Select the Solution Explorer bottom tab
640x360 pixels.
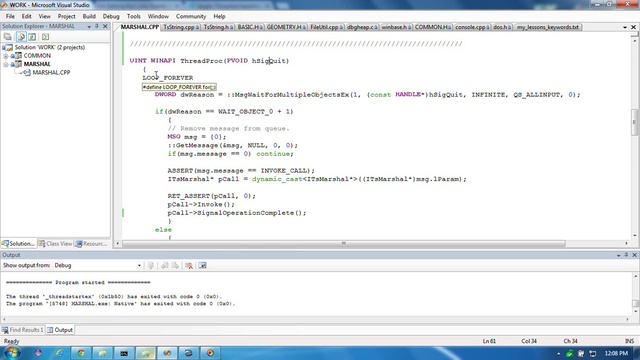[x=18, y=244]
